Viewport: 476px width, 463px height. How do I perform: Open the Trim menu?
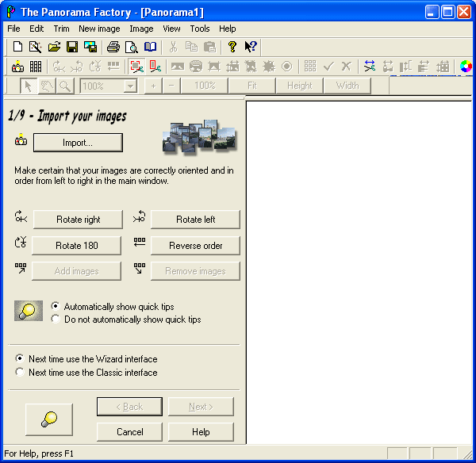tap(61, 29)
